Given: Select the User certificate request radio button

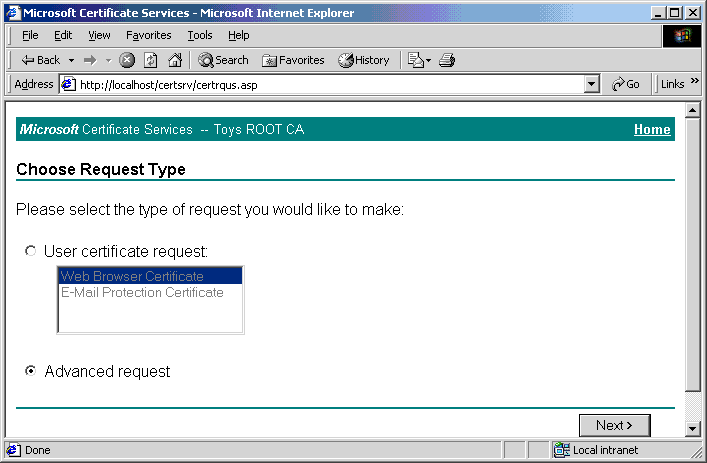Looking at the screenshot, I should (30, 251).
